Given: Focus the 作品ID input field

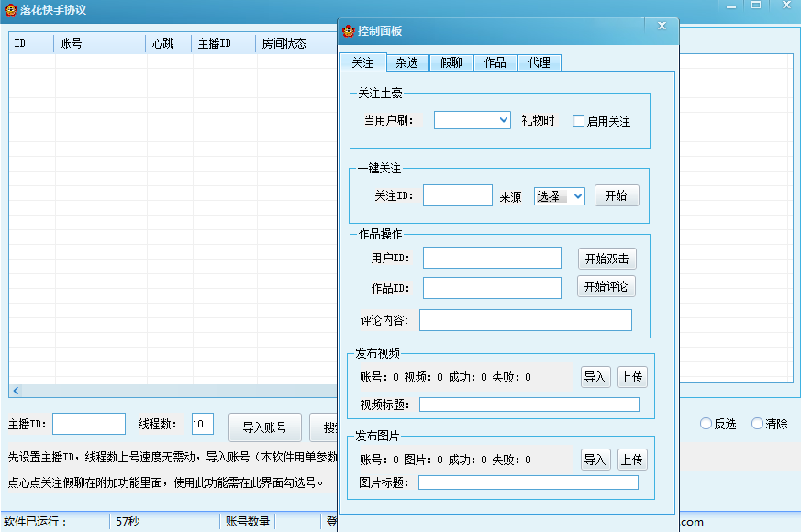Looking at the screenshot, I should pyautogui.click(x=492, y=288).
